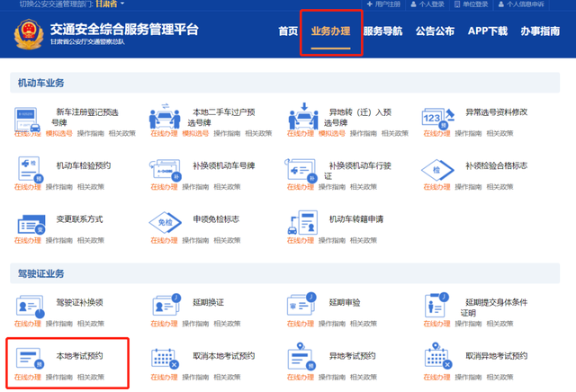The width and height of the screenshot is (576, 392).
Task: Expand the 甘肃省 department dropdown
Action: tap(110, 4)
